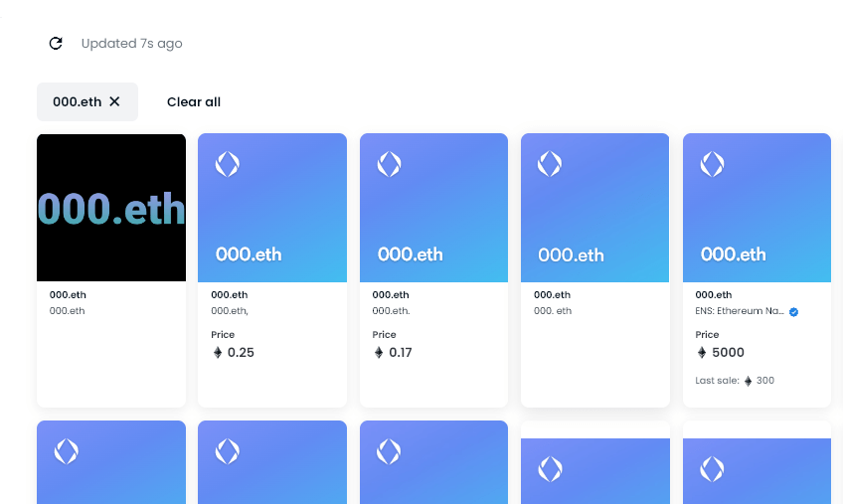The image size is (843, 504).
Task: Open the ENS: Ethereum Na... collection link
Action: tap(741, 311)
